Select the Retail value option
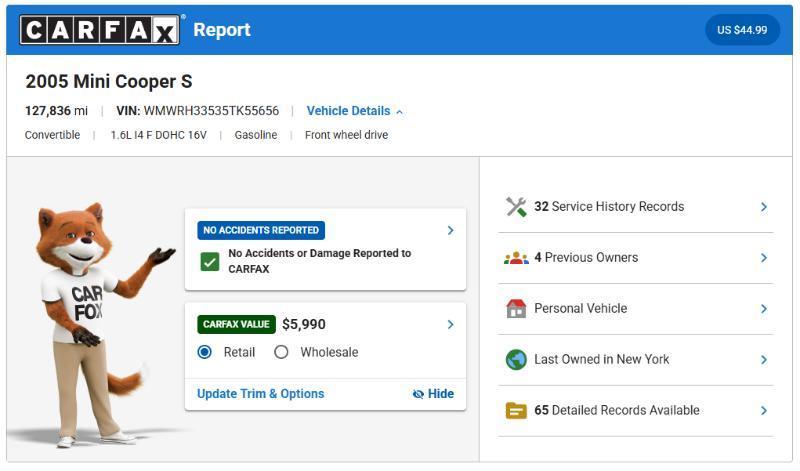This screenshot has height=471, width=800. pyautogui.click(x=205, y=352)
